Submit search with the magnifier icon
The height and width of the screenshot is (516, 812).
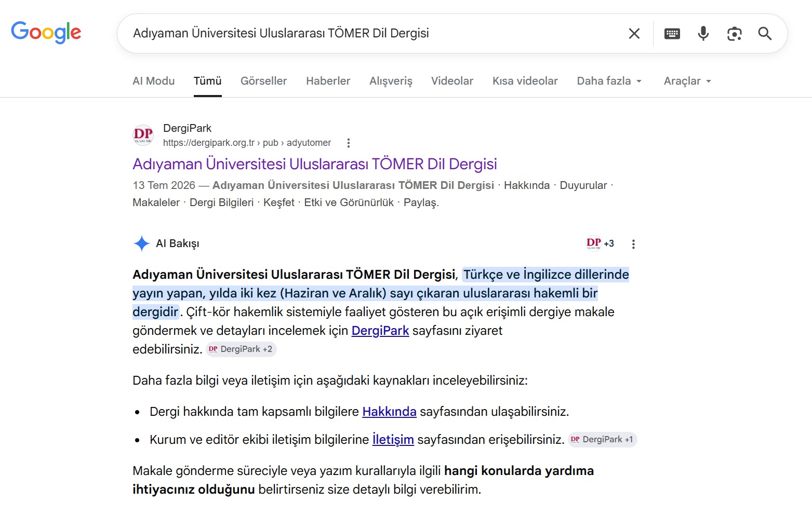765,34
